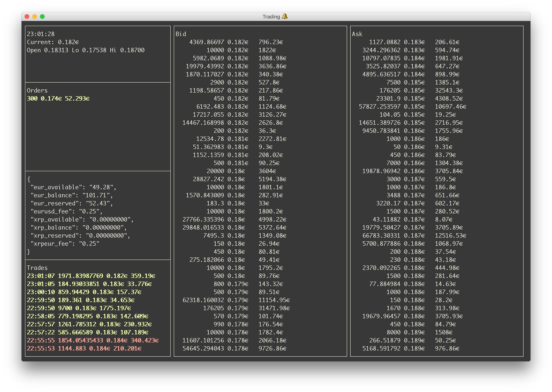Image resolution: width=552 pixels, height=392 pixels.
Task: Select bid row 54645.294043 worth 9726.86€
Action: (234, 349)
